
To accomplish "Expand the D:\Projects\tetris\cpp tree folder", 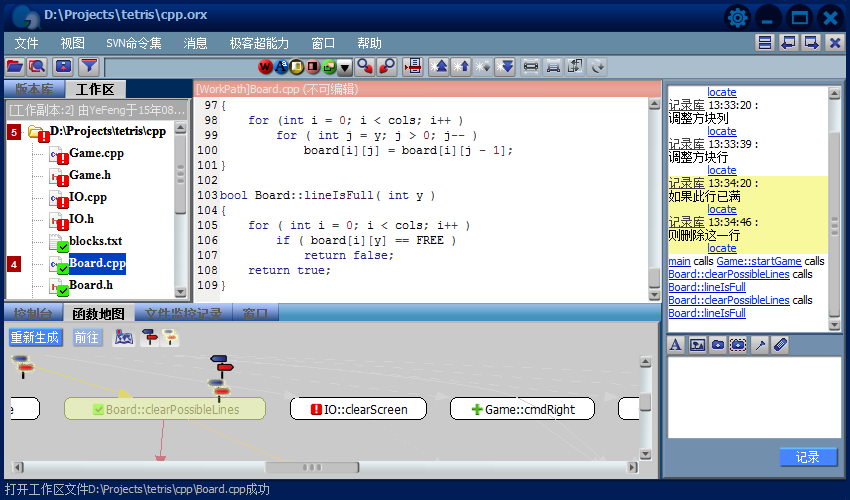I will pos(38,132).
